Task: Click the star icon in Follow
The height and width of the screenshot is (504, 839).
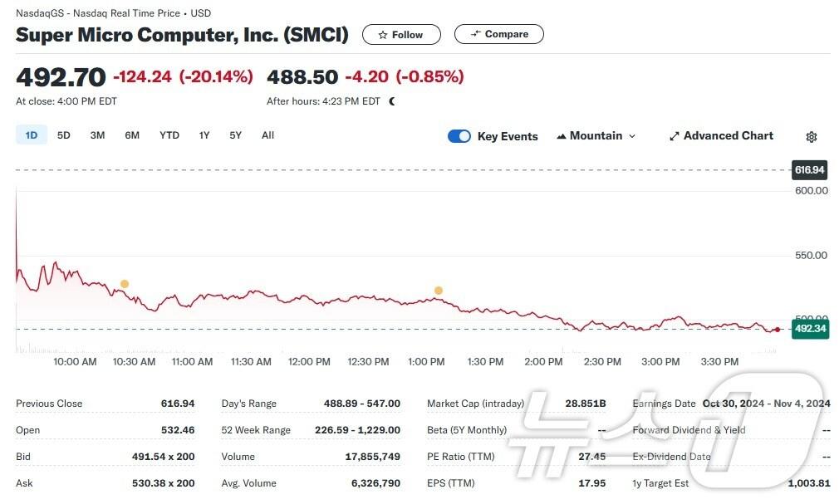Action: (x=382, y=35)
